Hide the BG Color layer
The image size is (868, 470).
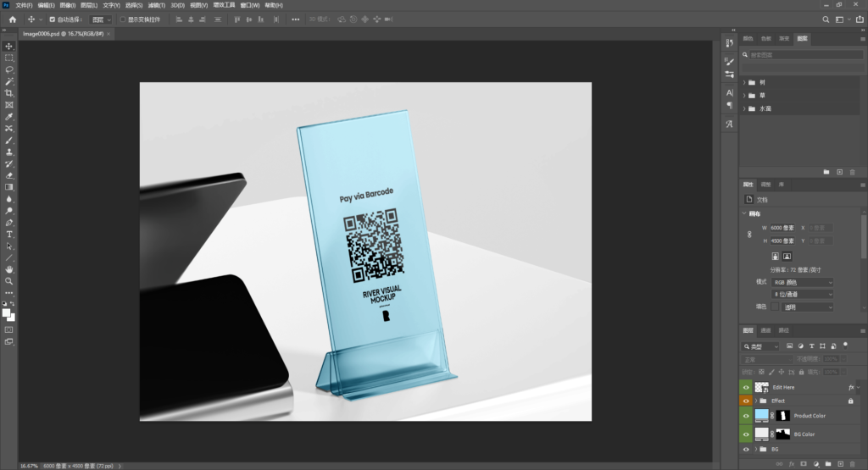click(746, 434)
